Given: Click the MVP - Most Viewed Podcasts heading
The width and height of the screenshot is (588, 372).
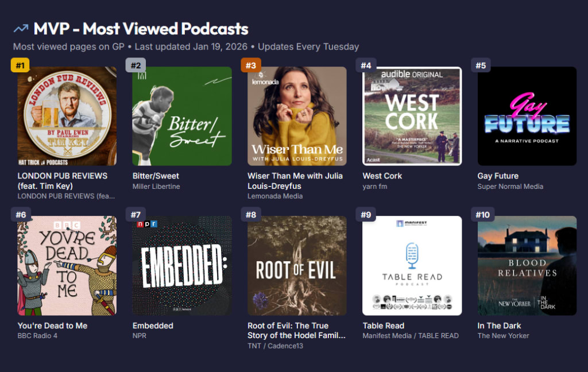Looking at the screenshot, I should point(141,29).
